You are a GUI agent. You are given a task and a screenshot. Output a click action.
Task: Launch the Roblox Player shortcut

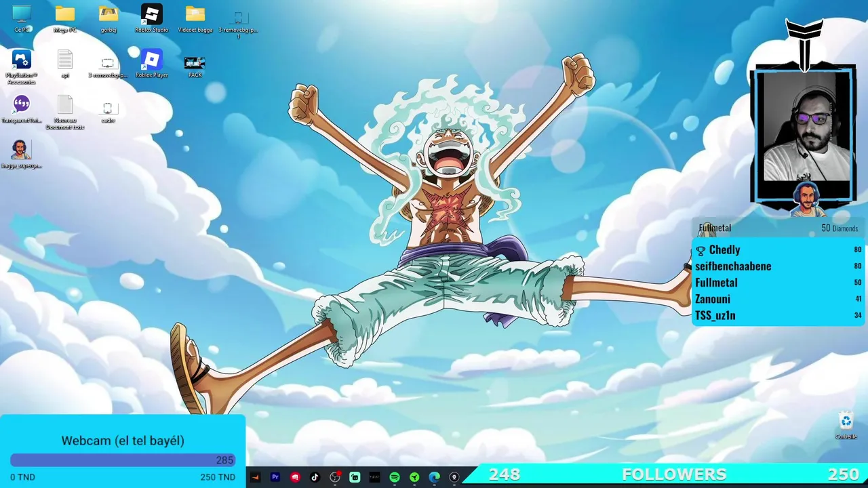click(x=151, y=64)
